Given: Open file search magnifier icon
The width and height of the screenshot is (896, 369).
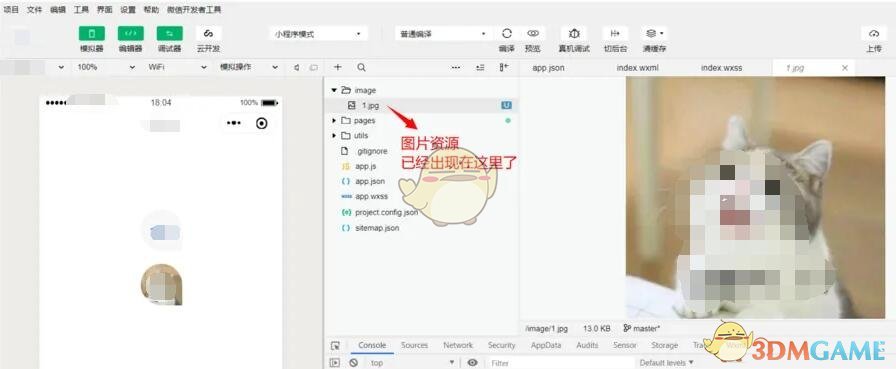Looking at the screenshot, I should [x=361, y=67].
